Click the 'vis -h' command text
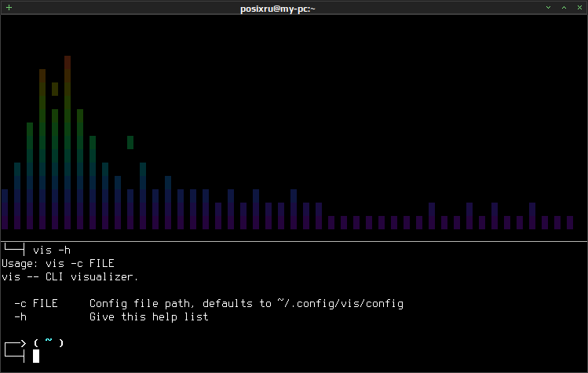This screenshot has height=373, width=588. coord(52,250)
